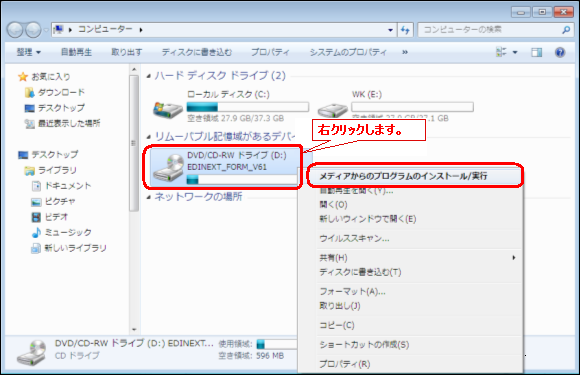Screen dimensions: 580x375
Task: Click 自動再生 in the toolbar
Action: pos(76,52)
